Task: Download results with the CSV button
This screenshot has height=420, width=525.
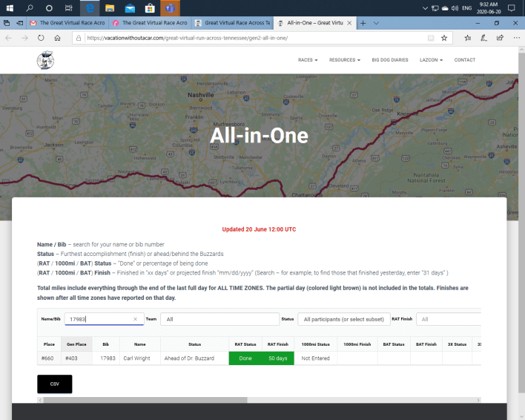Action: 54,384
